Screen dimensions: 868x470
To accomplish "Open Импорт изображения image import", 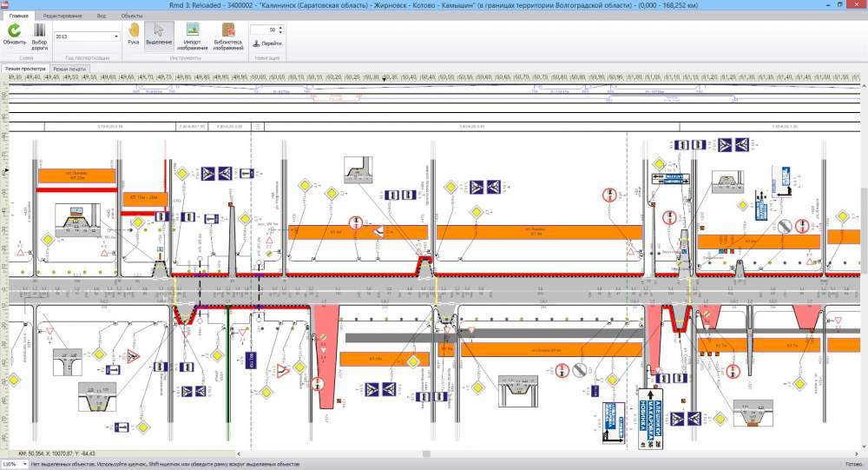I will coord(195,31).
